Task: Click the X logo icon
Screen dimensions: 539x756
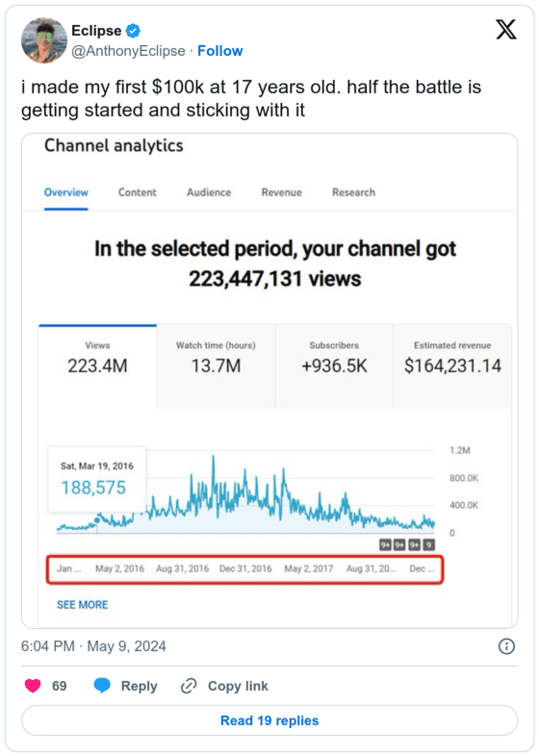Action: click(505, 30)
